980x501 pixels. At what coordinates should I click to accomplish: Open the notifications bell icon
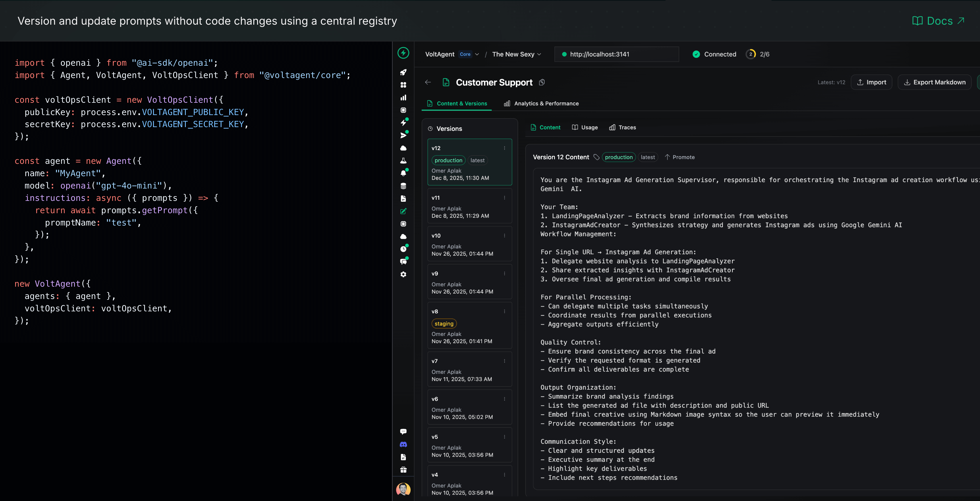click(403, 173)
